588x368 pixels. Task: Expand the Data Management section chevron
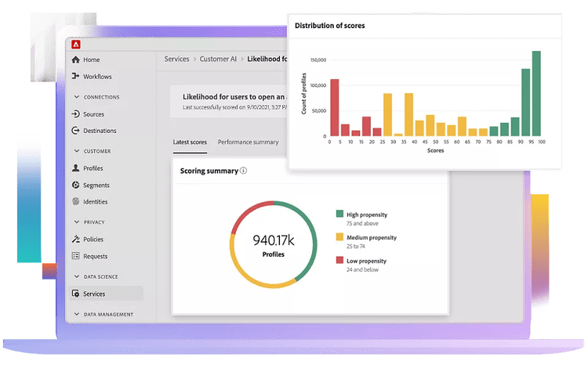77,314
